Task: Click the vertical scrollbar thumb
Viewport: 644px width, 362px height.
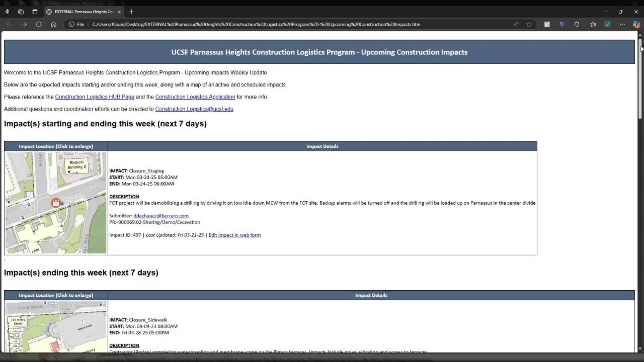Action: point(640,79)
